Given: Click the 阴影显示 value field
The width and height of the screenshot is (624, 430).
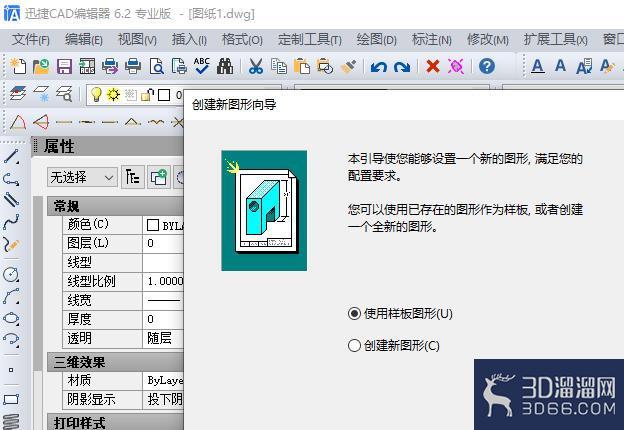Looking at the screenshot, I should (x=164, y=400).
